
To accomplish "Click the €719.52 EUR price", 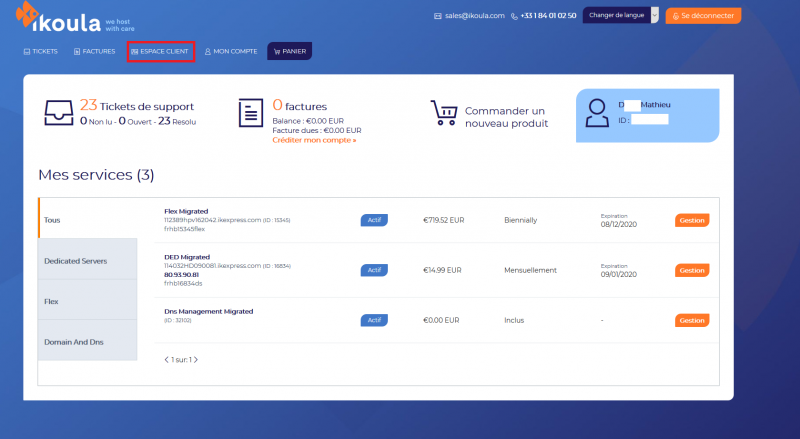I will coord(443,220).
